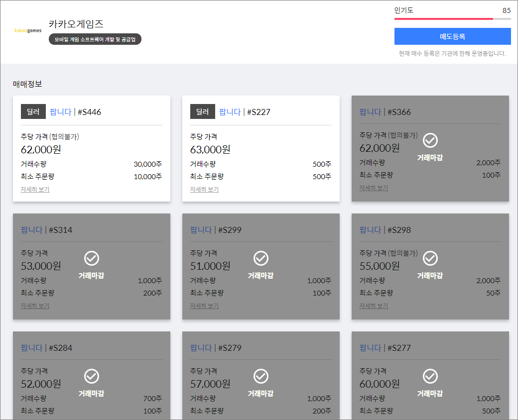Click the 거래마감 checkmark icon on #S314
The height and width of the screenshot is (420, 518).
[x=92, y=258]
